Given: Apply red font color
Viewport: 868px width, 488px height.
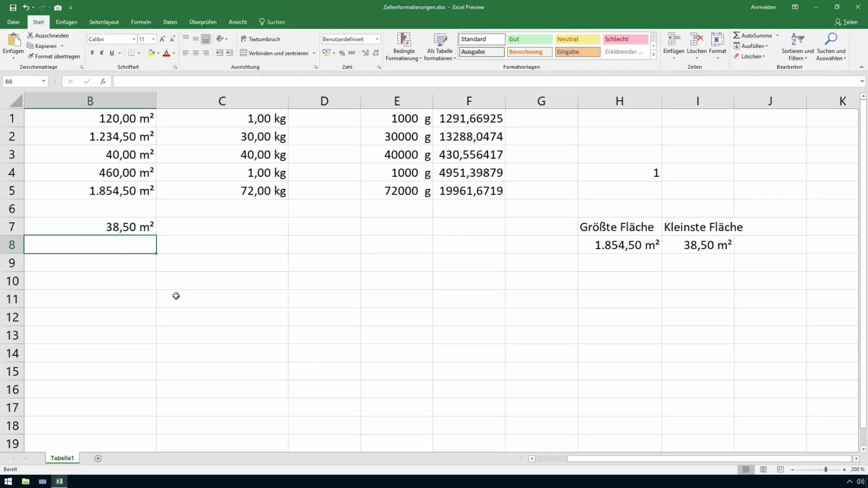Looking at the screenshot, I should tap(166, 53).
